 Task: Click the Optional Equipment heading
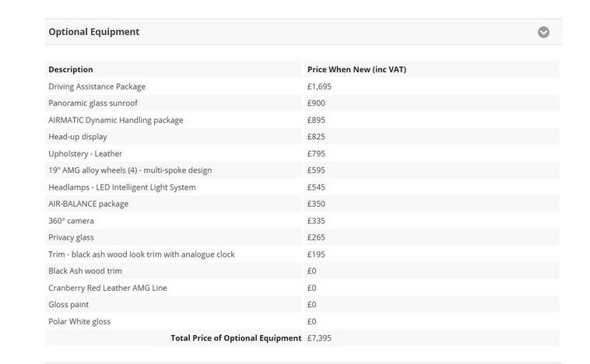coord(94,32)
